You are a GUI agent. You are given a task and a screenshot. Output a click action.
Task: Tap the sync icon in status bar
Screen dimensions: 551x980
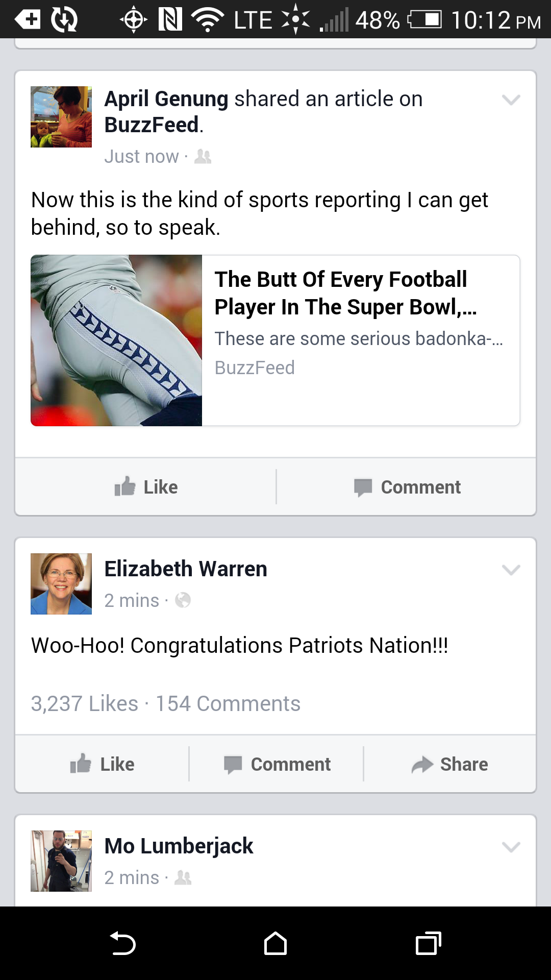pos(64,20)
